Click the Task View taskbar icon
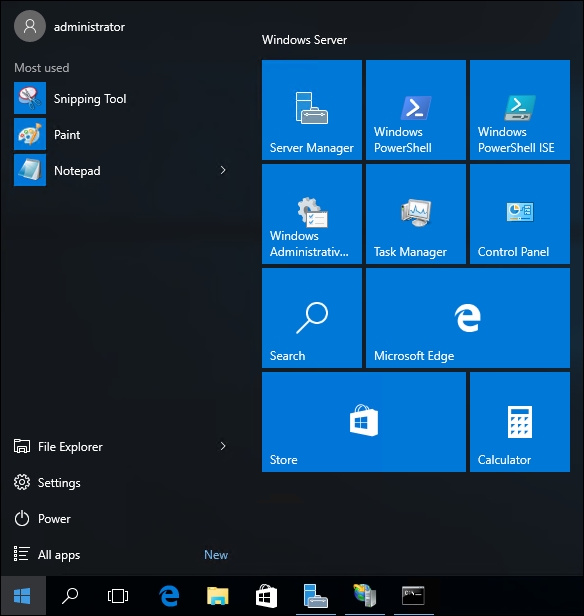 [118, 596]
